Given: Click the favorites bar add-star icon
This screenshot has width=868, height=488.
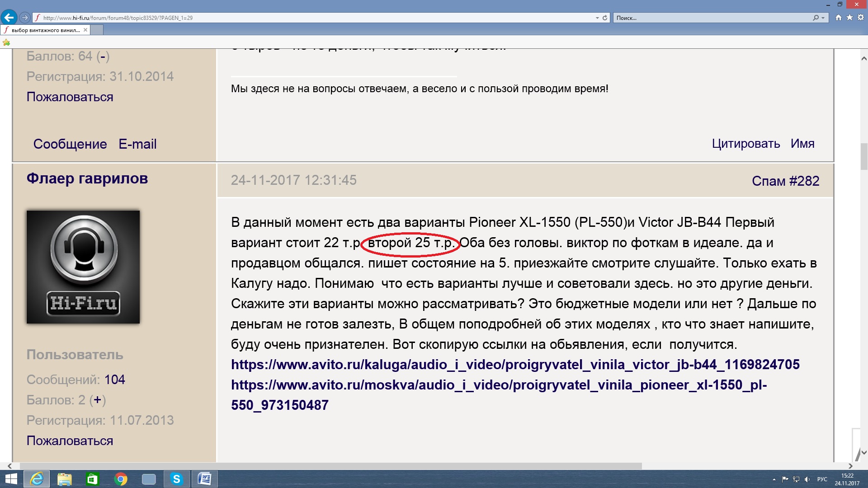Looking at the screenshot, I should coord(6,42).
